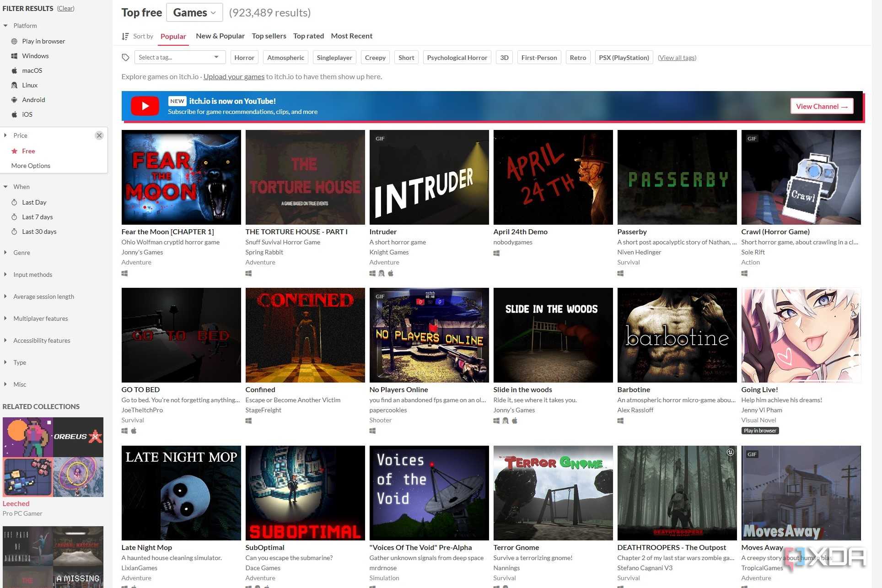This screenshot has height=588, width=882.
Task: Switch to the Most Recent sort tab
Action: pos(351,36)
